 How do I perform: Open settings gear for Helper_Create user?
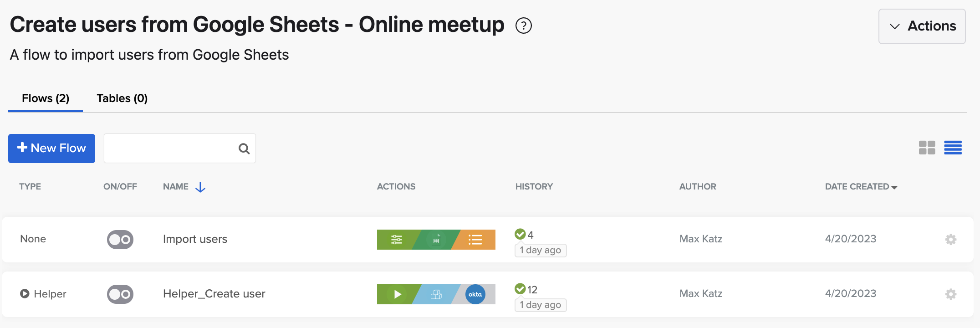tap(951, 294)
